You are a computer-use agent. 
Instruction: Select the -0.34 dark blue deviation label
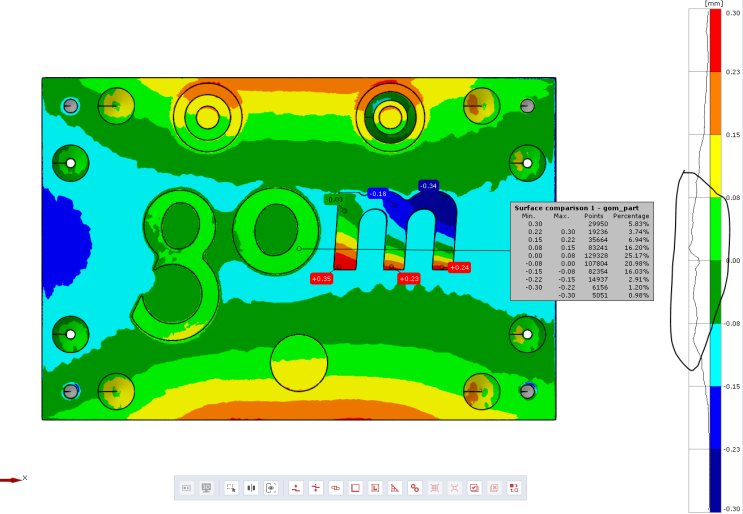428,186
